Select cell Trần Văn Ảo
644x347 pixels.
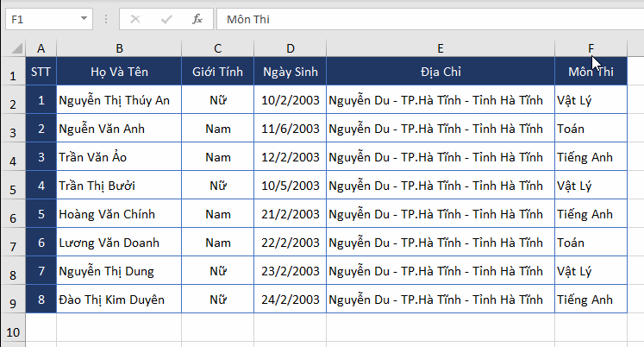[x=119, y=156]
